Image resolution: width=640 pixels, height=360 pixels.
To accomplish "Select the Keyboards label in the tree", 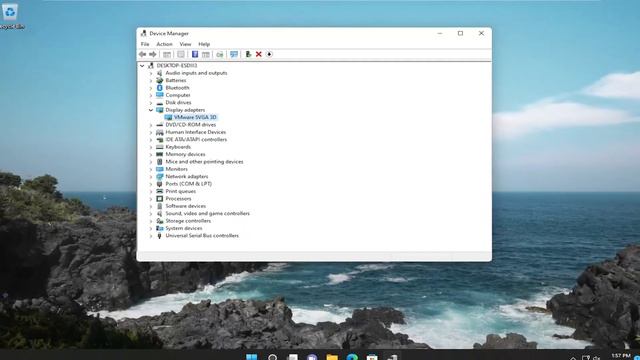I will tap(178, 147).
